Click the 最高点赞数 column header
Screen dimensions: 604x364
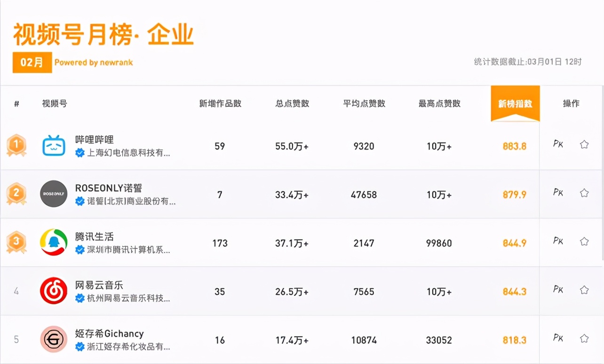pyautogui.click(x=439, y=103)
